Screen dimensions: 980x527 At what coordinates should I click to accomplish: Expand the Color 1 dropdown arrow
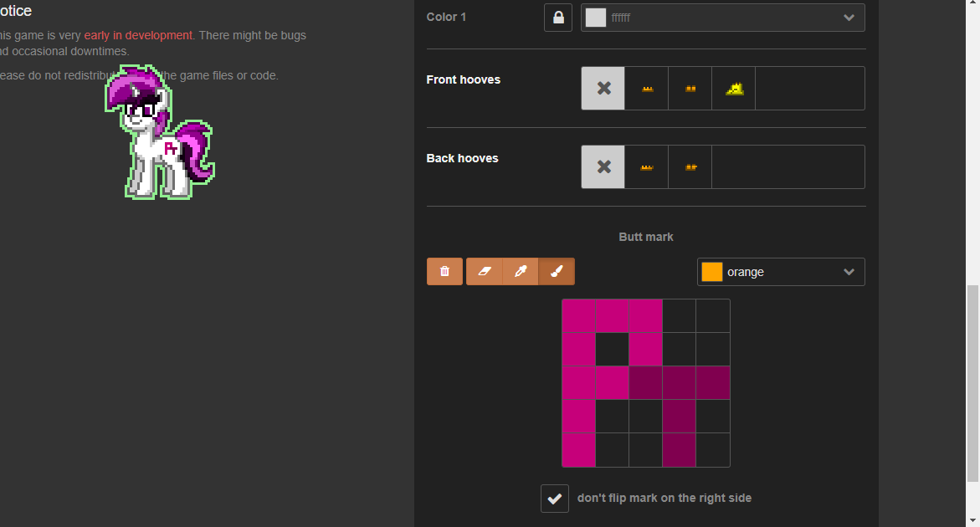point(849,18)
